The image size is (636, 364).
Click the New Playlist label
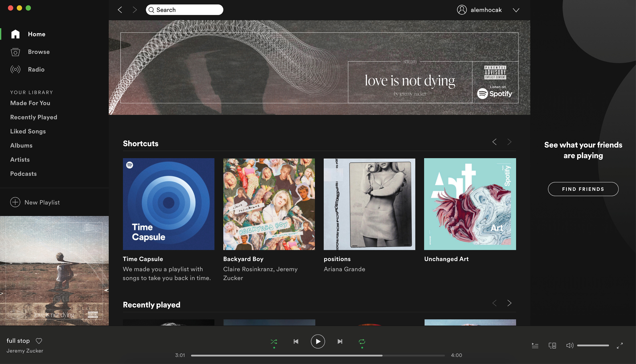42,202
